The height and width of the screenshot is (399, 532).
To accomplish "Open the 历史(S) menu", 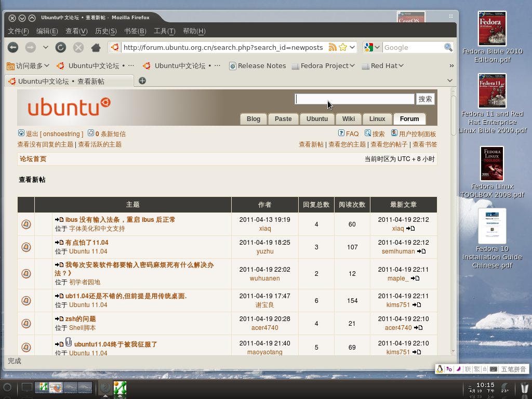I will pyautogui.click(x=106, y=31).
